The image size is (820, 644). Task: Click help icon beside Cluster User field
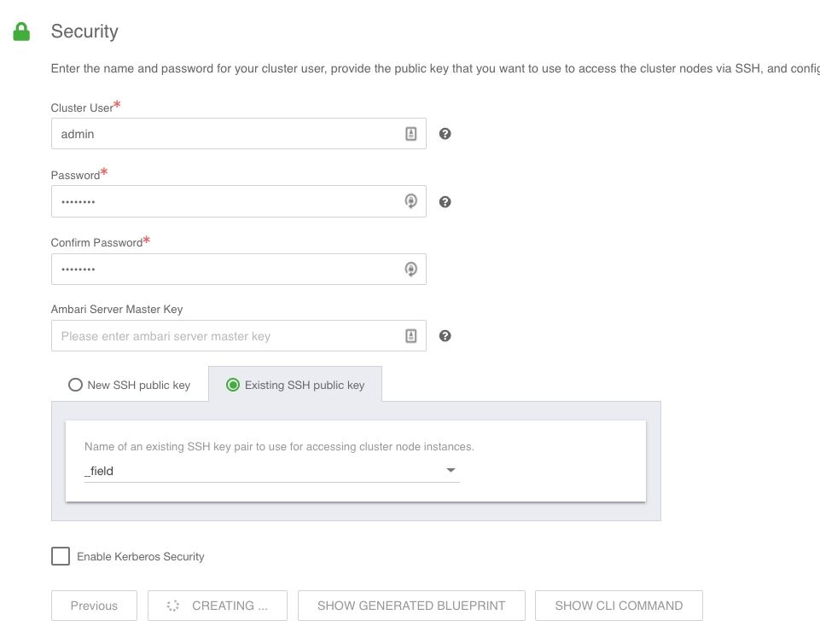pyautogui.click(x=445, y=134)
